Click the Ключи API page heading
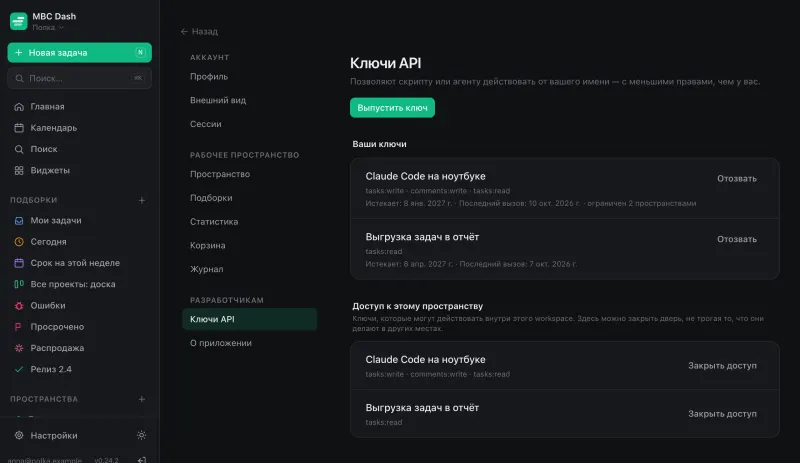800x463 pixels. 385,63
